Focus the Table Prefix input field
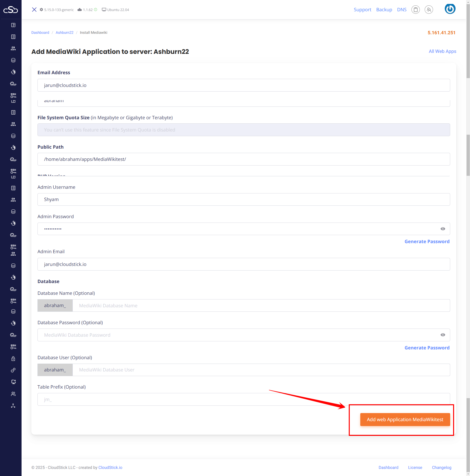The height and width of the screenshot is (476, 470). 243,399
